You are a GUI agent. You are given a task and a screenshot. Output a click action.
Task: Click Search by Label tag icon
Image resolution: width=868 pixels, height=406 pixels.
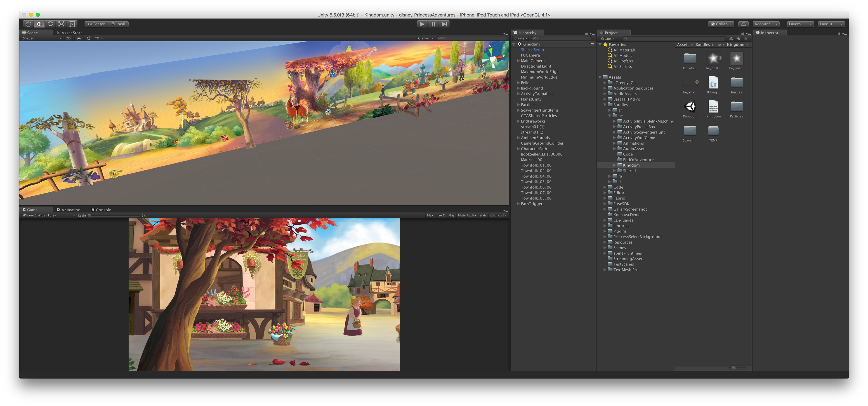pos(738,38)
